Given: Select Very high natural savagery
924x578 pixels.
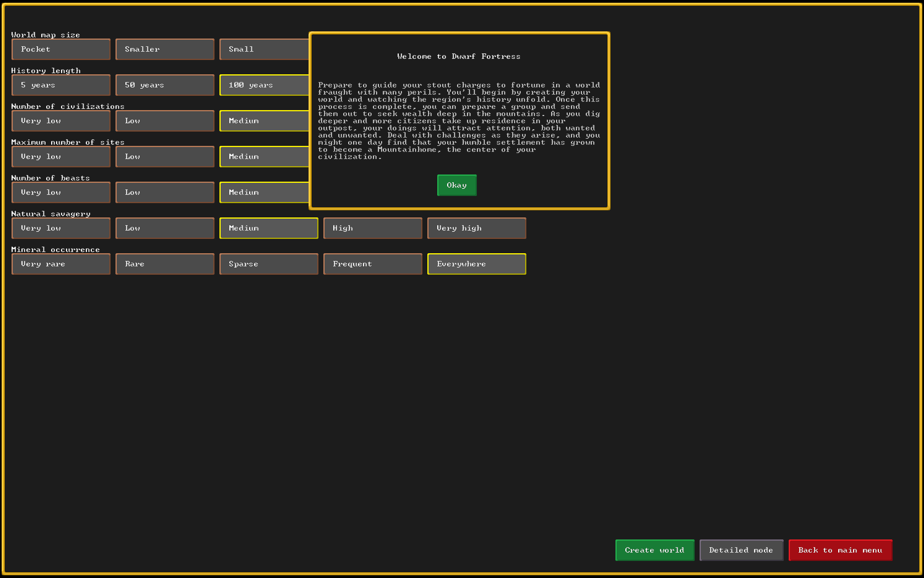Looking at the screenshot, I should pos(476,228).
